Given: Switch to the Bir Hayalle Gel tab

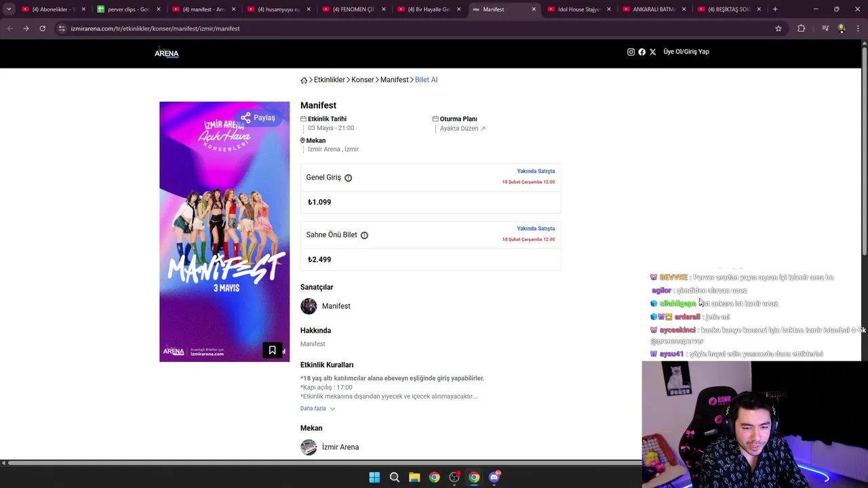Looking at the screenshot, I should tap(429, 9).
